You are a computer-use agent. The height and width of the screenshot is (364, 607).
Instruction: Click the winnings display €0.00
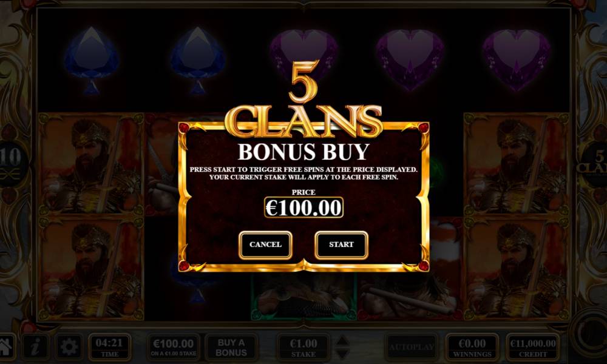click(x=472, y=347)
